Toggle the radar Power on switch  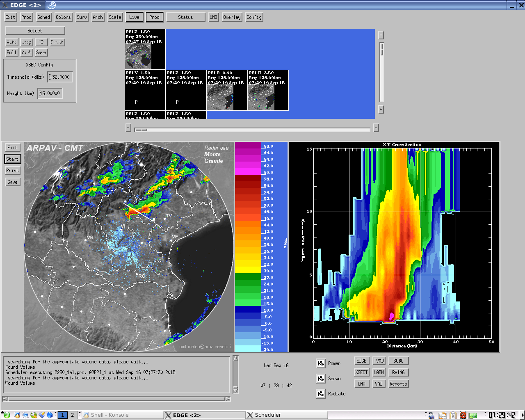[321, 363]
